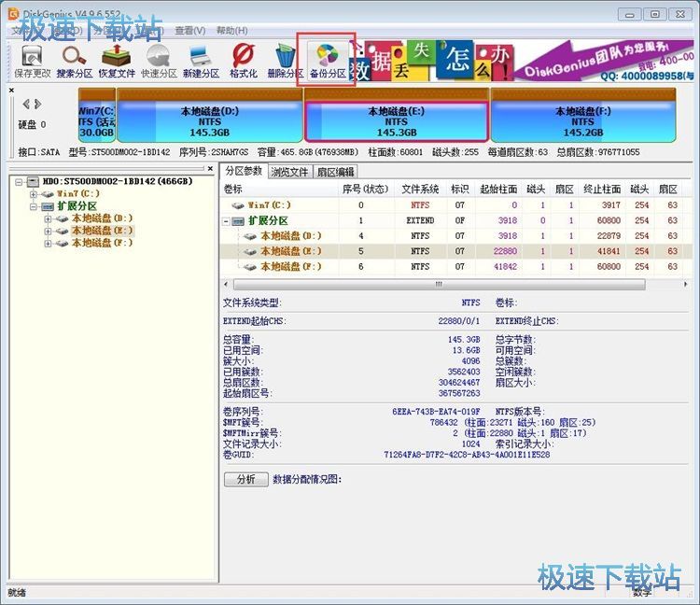
Task: Go to next disk with right arrow
Action: tap(38, 104)
